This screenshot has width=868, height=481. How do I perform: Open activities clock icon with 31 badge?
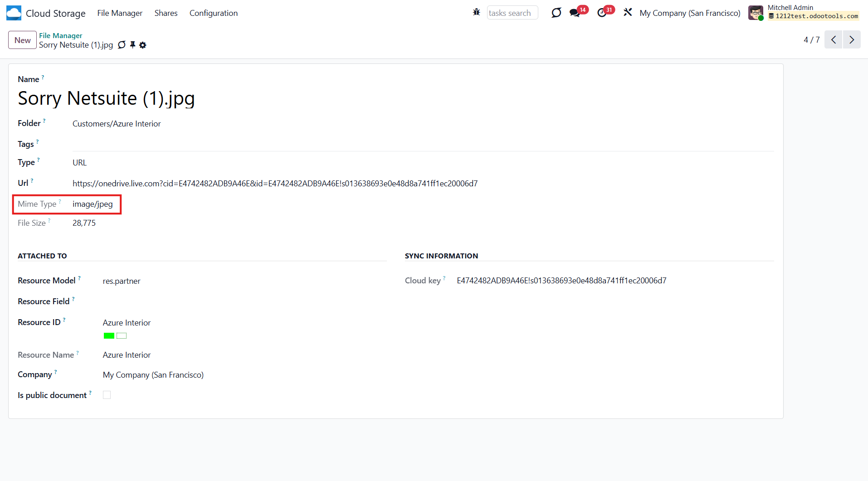coord(602,13)
